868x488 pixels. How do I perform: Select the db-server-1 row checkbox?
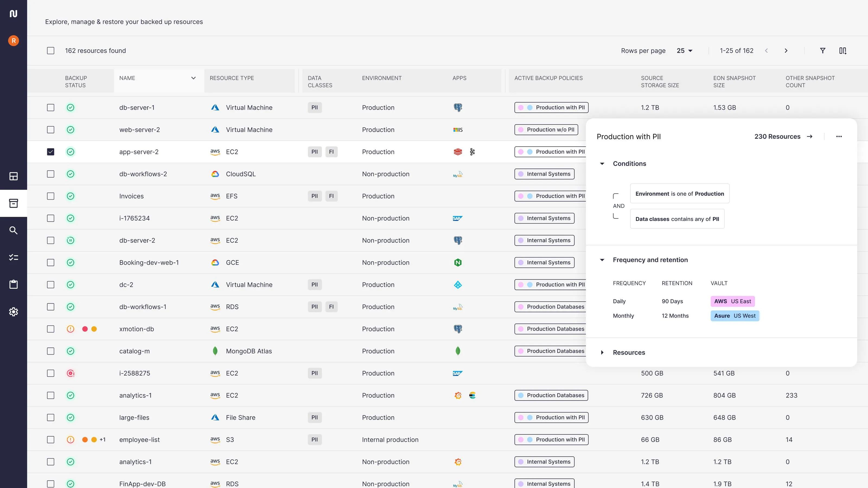(x=50, y=107)
